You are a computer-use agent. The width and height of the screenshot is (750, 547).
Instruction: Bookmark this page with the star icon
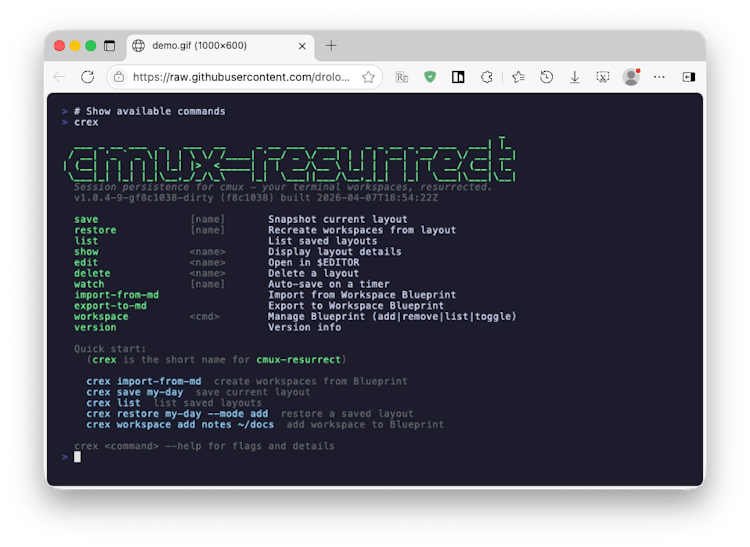368,77
